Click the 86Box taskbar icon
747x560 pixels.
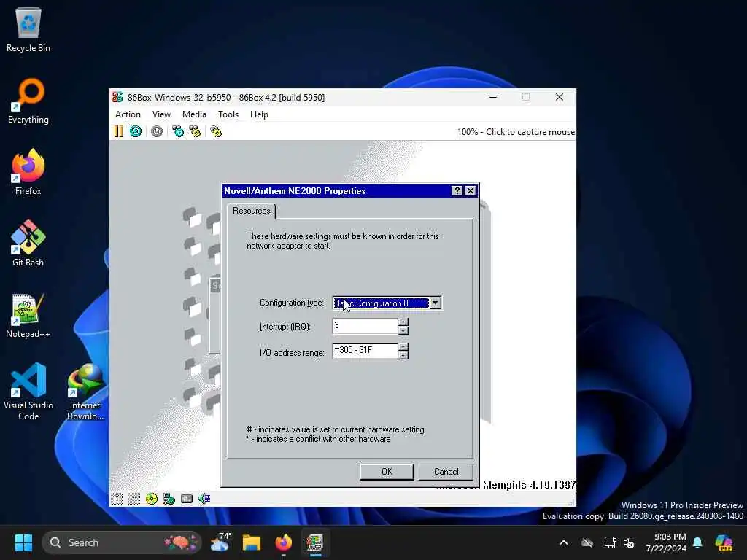315,542
